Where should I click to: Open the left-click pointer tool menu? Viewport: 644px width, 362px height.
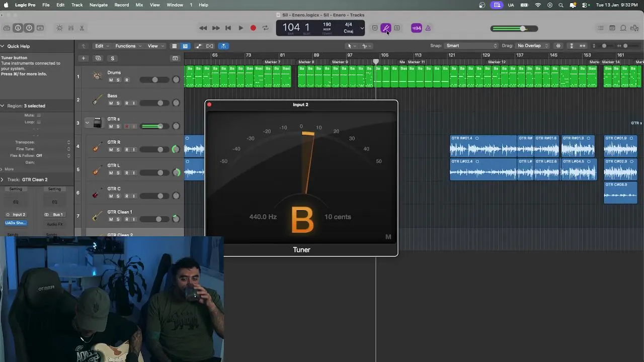[351, 46]
